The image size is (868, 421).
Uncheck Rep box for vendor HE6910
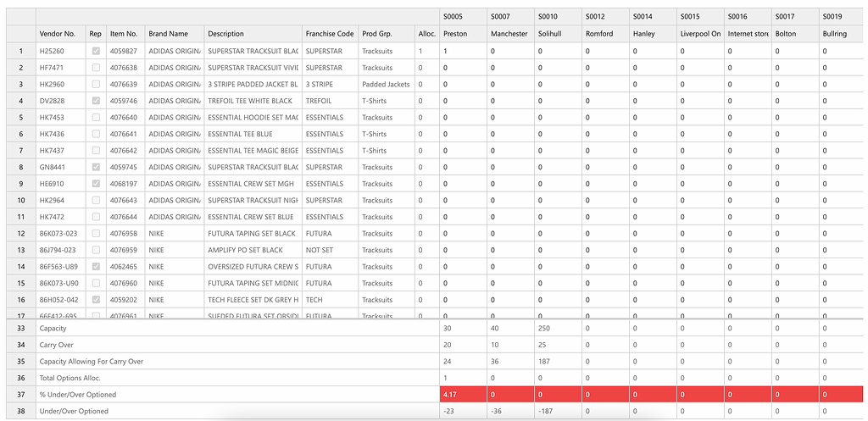point(97,184)
